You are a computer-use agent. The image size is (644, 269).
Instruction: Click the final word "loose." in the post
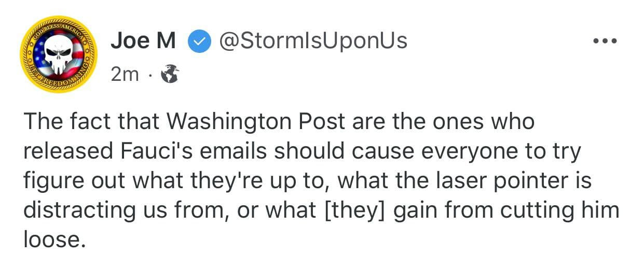54,239
